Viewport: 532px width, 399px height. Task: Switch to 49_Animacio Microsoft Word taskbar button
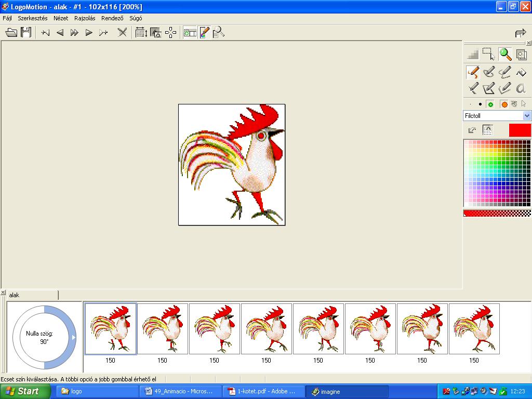pos(180,391)
